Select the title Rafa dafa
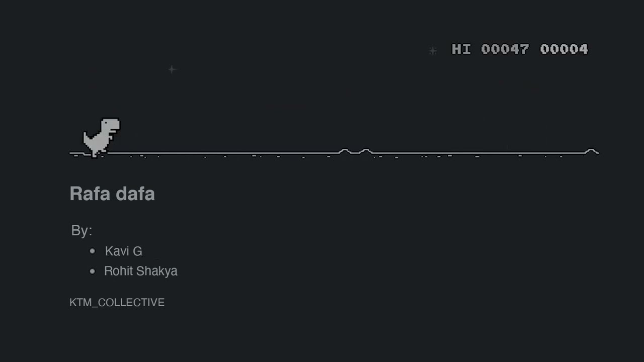This screenshot has height=362, width=644. 112,194
